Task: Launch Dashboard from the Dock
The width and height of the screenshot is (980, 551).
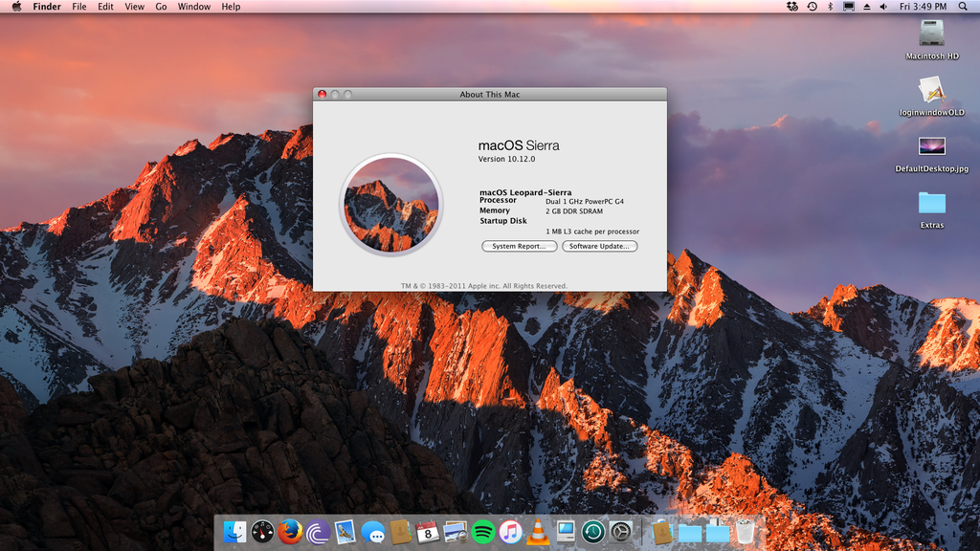Action: (x=262, y=532)
